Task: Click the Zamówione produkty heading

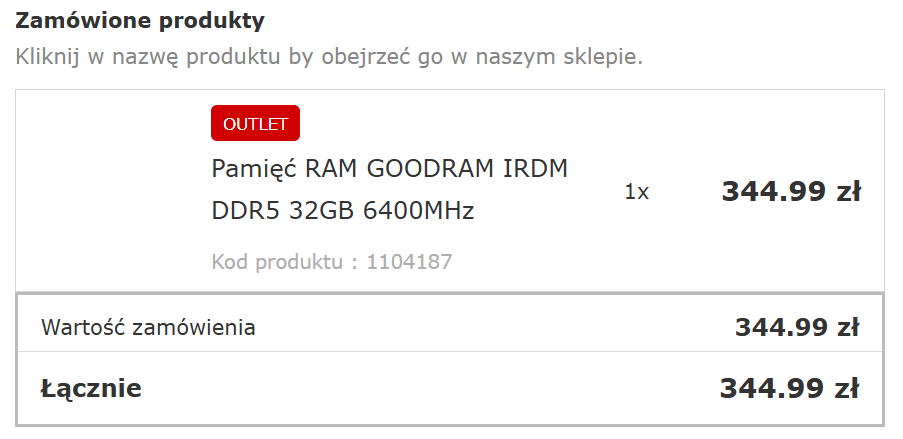Action: tap(141, 20)
